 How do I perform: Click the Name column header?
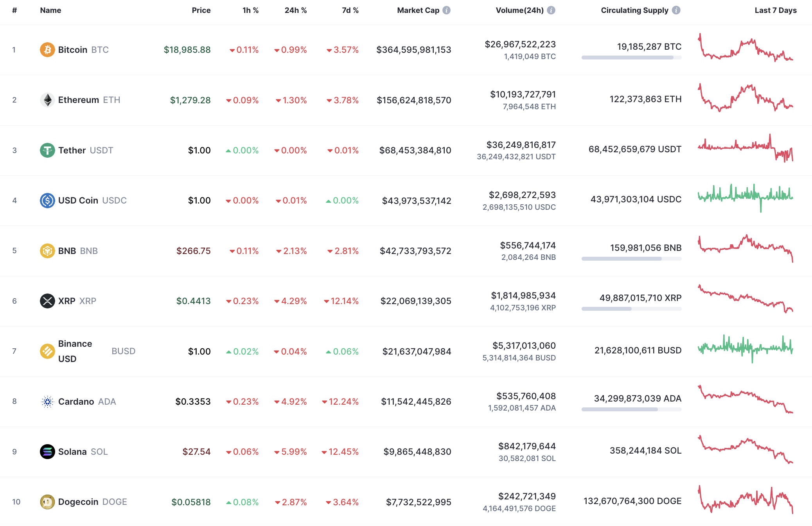pyautogui.click(x=50, y=11)
